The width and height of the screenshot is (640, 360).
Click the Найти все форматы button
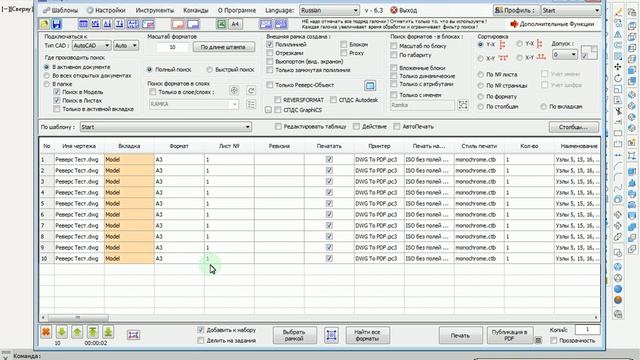367,335
